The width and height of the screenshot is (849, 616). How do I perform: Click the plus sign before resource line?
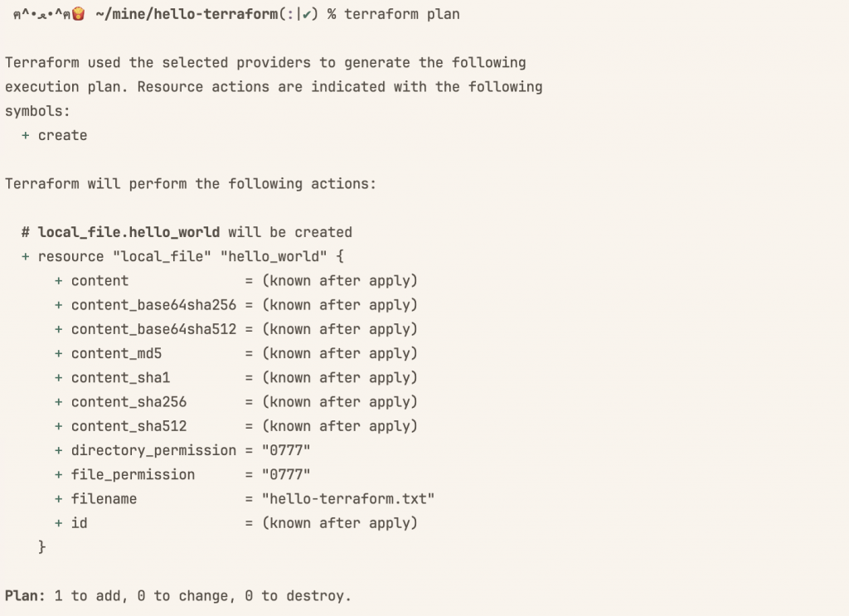25,256
